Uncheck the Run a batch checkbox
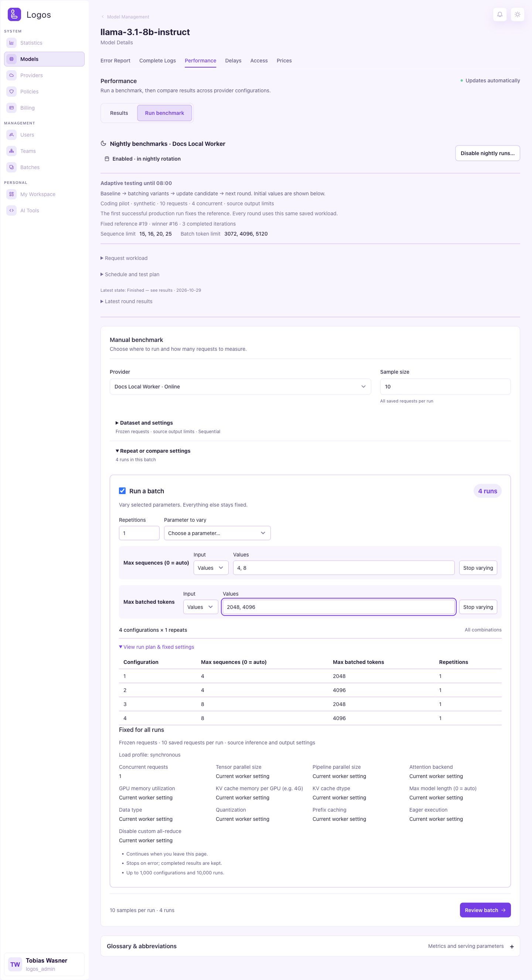 (x=122, y=491)
